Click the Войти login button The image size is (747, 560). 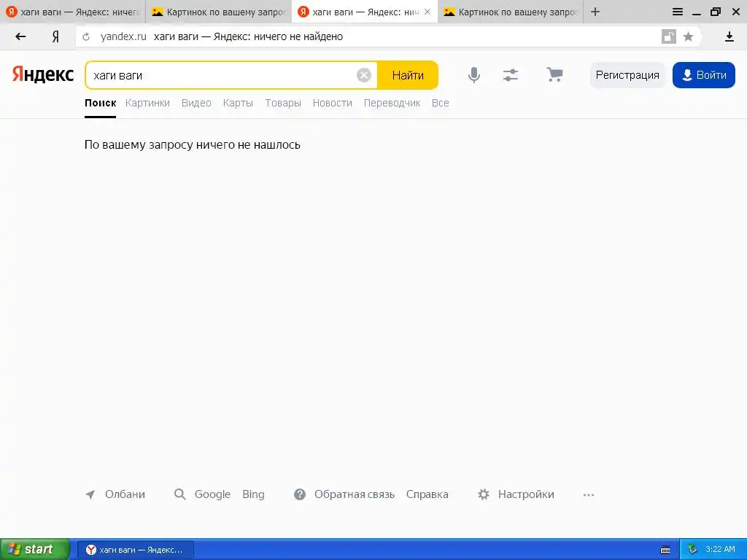point(704,75)
